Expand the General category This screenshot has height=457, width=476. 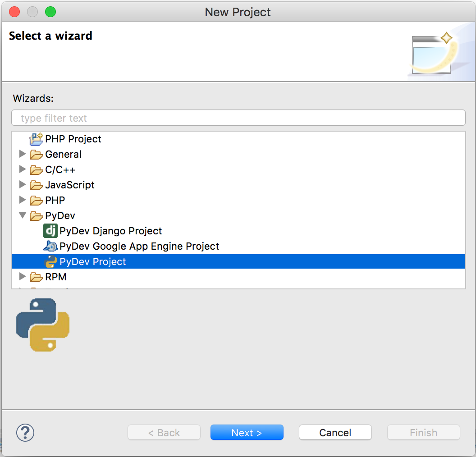22,154
